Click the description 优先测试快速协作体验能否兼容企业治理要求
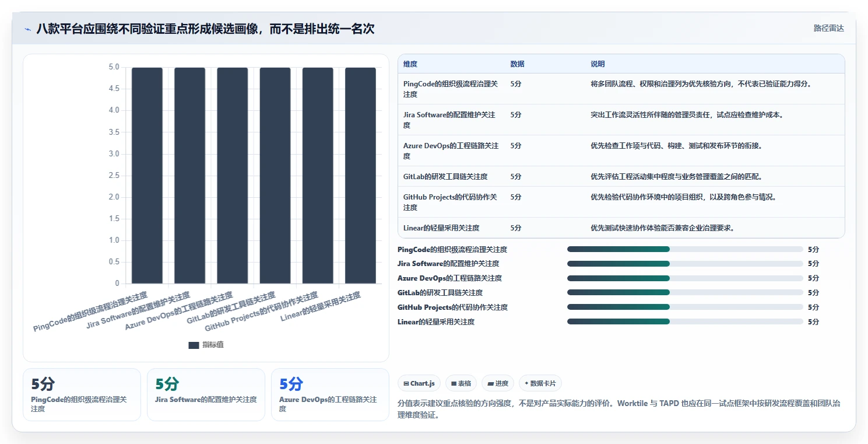 point(662,228)
